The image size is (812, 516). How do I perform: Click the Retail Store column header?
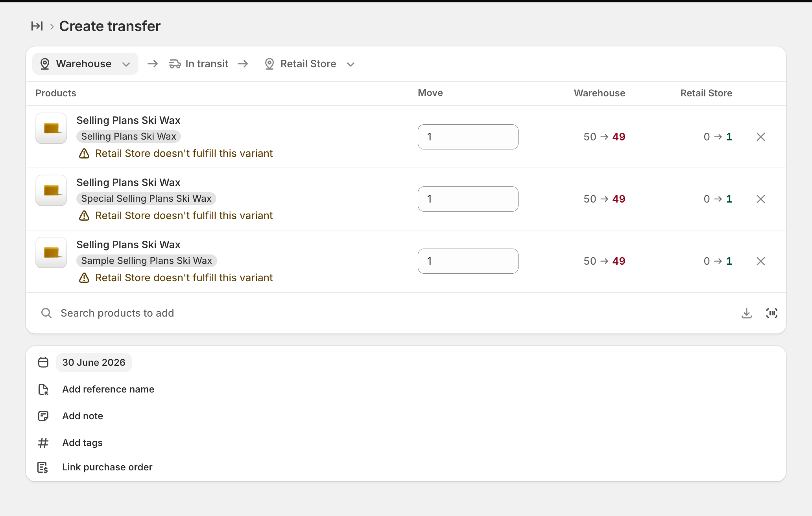tap(706, 93)
